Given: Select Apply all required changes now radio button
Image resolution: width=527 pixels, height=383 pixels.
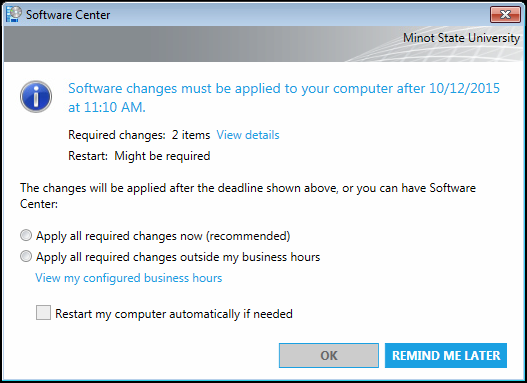Looking at the screenshot, I should pos(26,235).
